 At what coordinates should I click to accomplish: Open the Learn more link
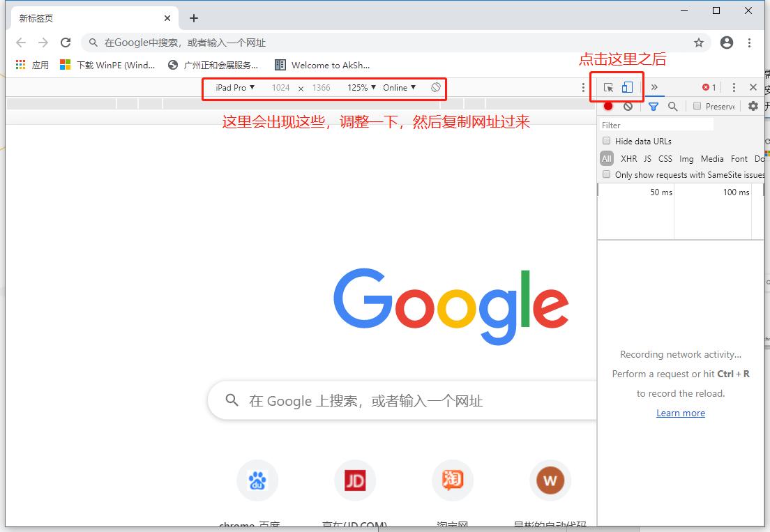680,413
